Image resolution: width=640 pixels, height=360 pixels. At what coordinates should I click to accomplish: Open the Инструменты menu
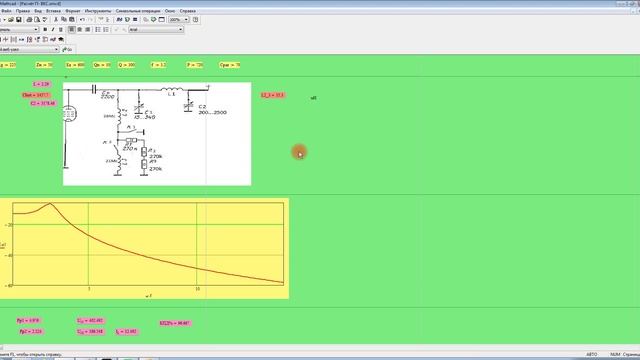click(x=98, y=11)
